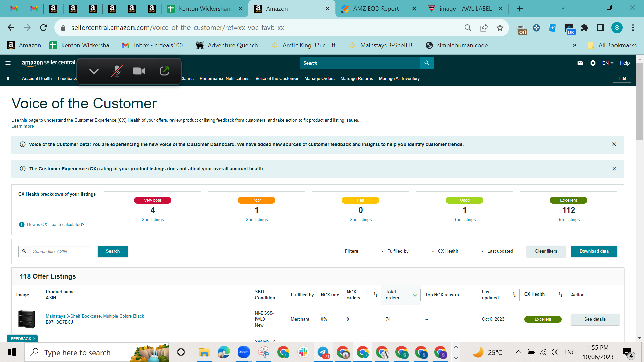Click the Learn more link
The width and height of the screenshot is (644, 362).
(x=22, y=126)
